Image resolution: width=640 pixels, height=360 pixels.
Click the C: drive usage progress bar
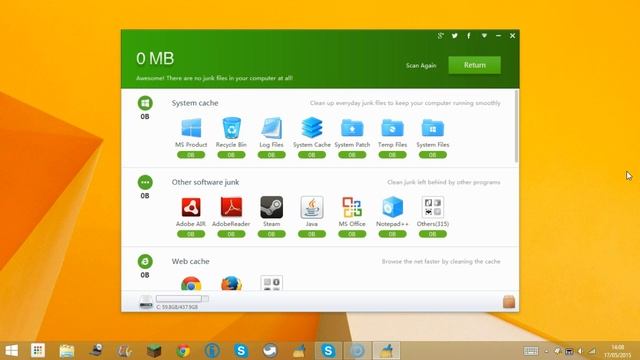tap(182, 299)
